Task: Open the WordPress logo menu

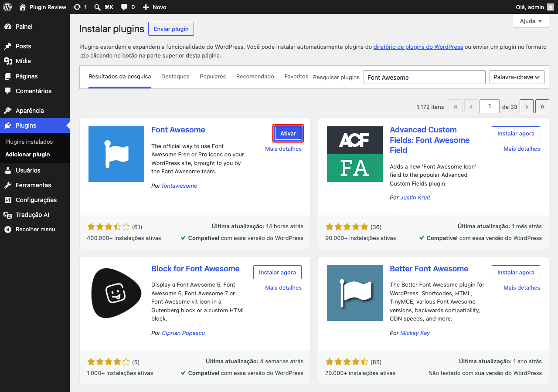Action: [7, 7]
